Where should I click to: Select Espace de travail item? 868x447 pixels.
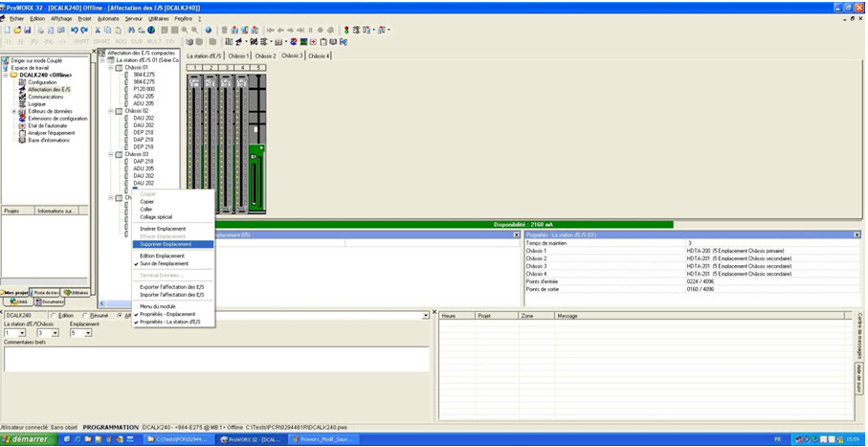(30, 68)
